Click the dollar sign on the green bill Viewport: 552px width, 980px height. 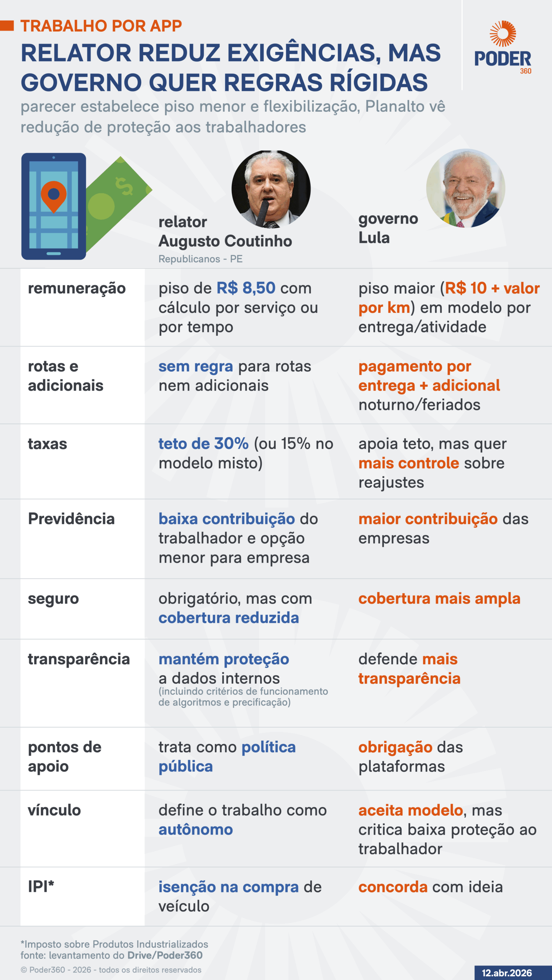pyautogui.click(x=124, y=186)
